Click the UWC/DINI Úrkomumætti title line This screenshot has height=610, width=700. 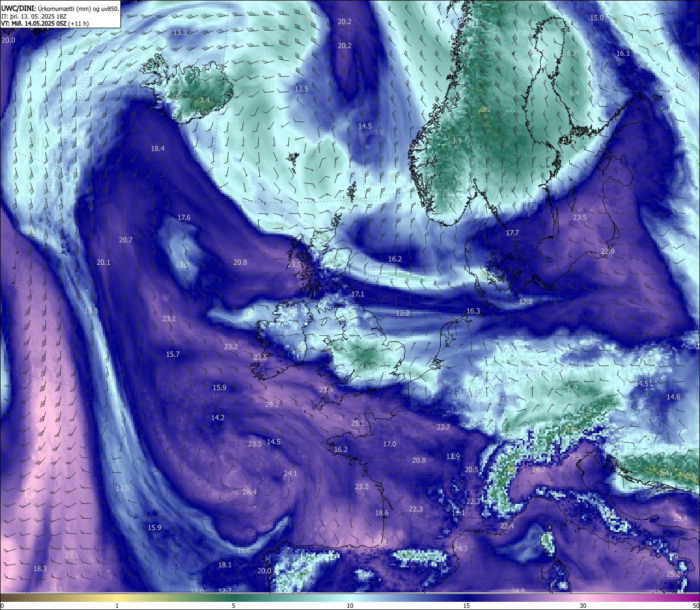point(60,8)
